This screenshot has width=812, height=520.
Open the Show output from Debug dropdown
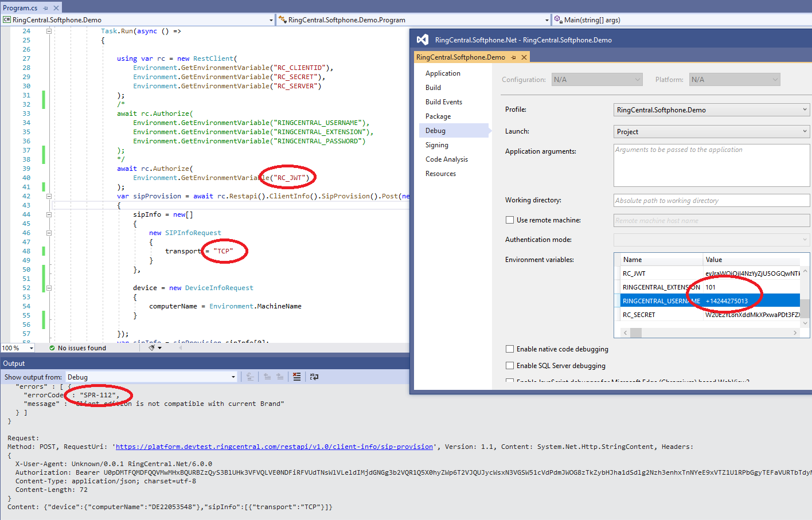[151, 377]
